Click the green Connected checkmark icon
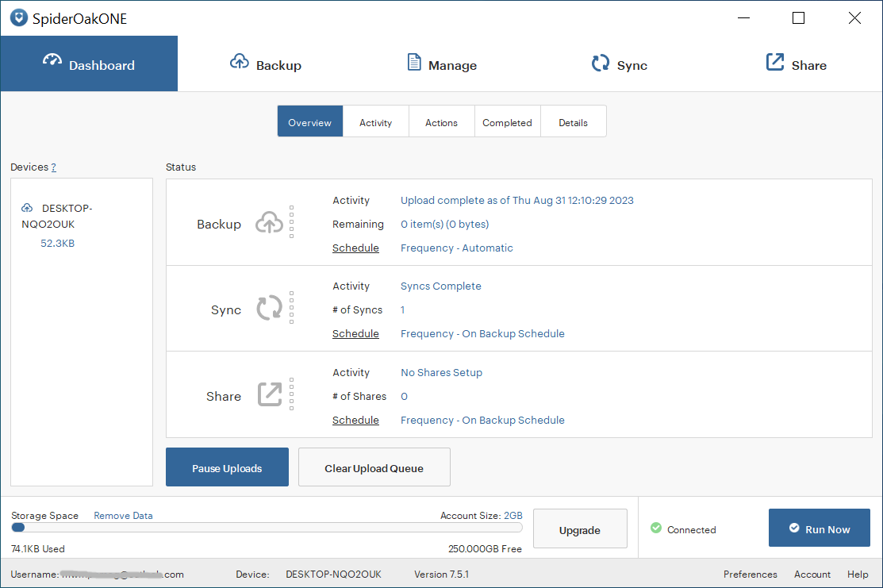 point(656,529)
